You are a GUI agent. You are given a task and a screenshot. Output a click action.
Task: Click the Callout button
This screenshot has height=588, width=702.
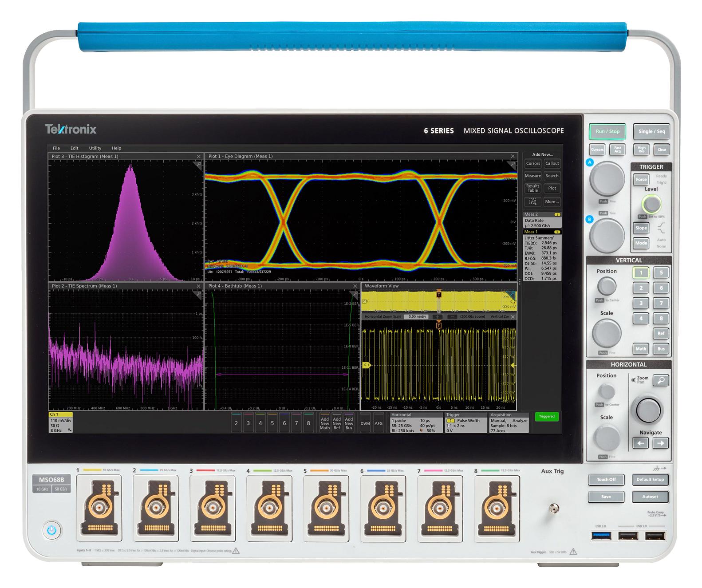click(552, 164)
